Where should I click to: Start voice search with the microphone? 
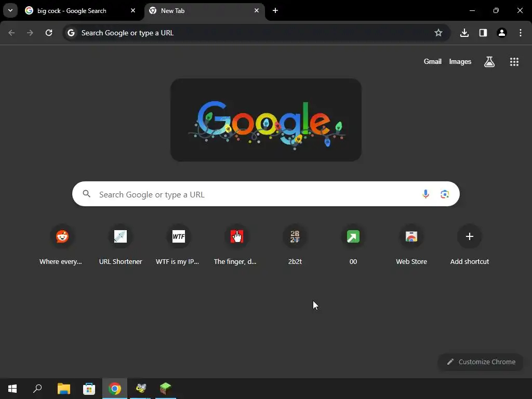[x=425, y=194]
